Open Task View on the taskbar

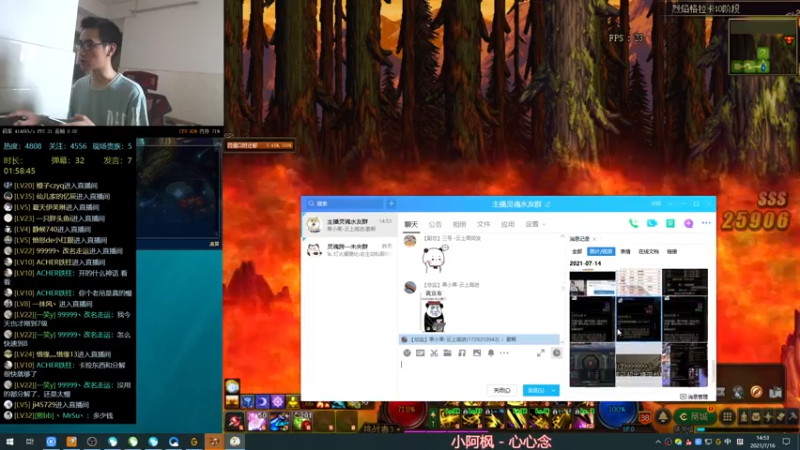[30, 441]
